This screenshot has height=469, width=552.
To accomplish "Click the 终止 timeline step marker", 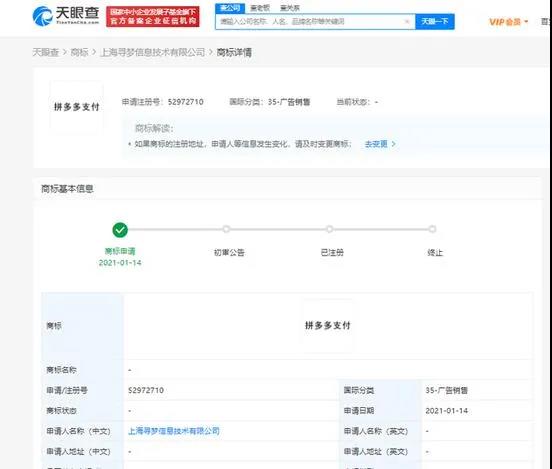I will click(432, 229).
